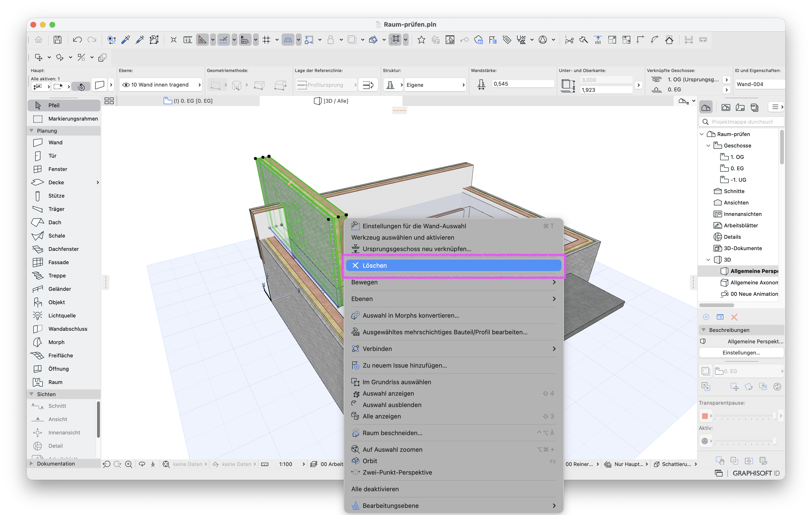The height and width of the screenshot is (515, 812).
Task: Select the Dach tool
Action: pyautogui.click(x=64, y=223)
